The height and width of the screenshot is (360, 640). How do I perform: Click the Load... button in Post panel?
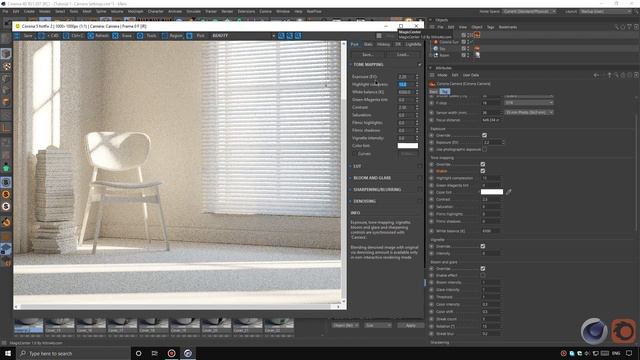(403, 54)
